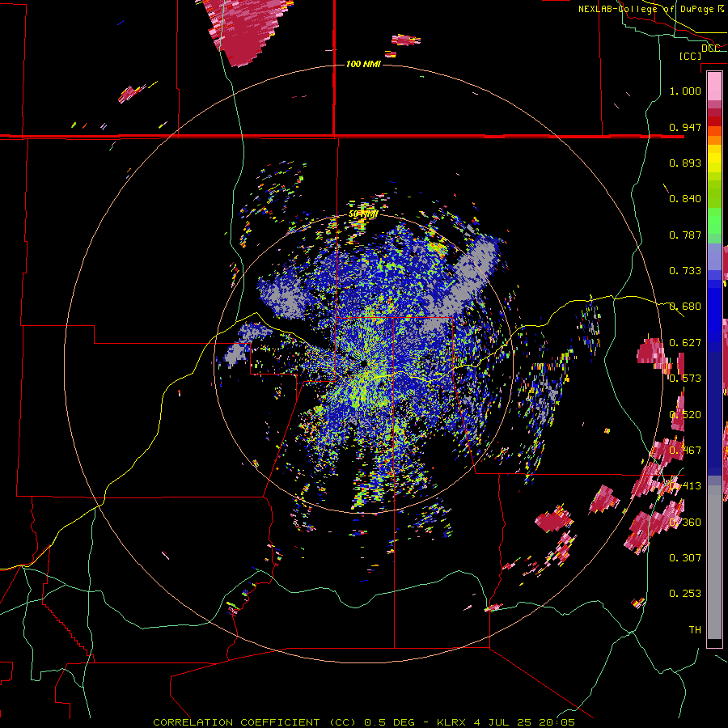Click the 0.413 color scale value

coord(685,486)
